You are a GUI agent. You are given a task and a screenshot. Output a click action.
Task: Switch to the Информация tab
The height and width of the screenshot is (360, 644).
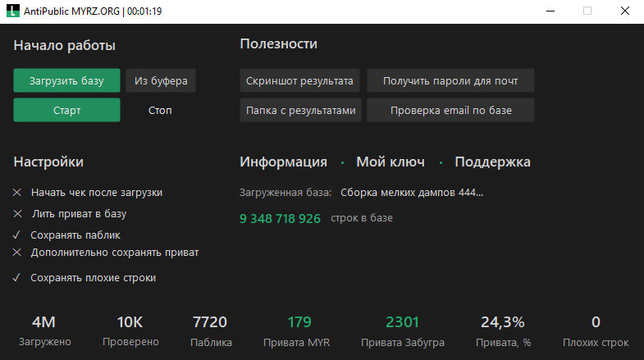[283, 162]
